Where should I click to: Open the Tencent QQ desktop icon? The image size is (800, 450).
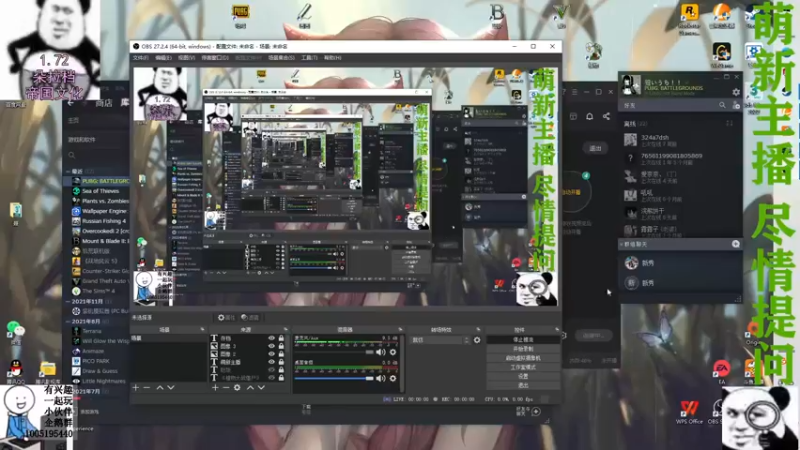tap(16, 371)
